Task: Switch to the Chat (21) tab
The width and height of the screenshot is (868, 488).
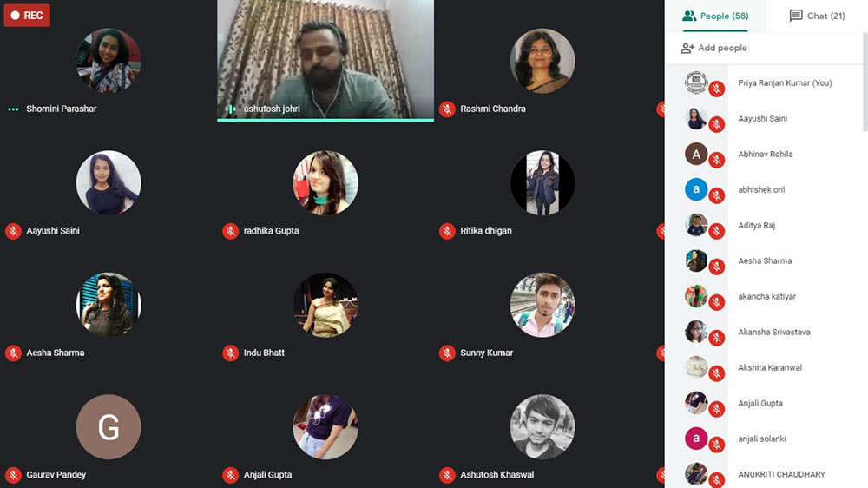Action: pos(817,16)
